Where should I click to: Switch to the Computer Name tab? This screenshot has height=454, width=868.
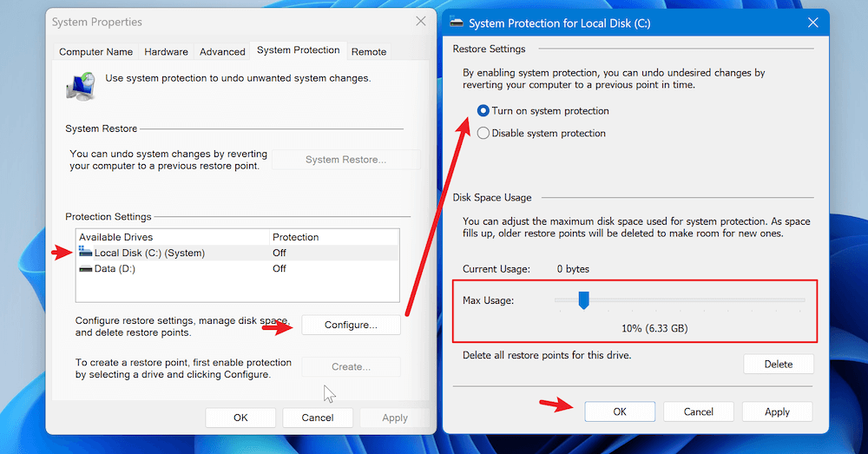coord(95,51)
